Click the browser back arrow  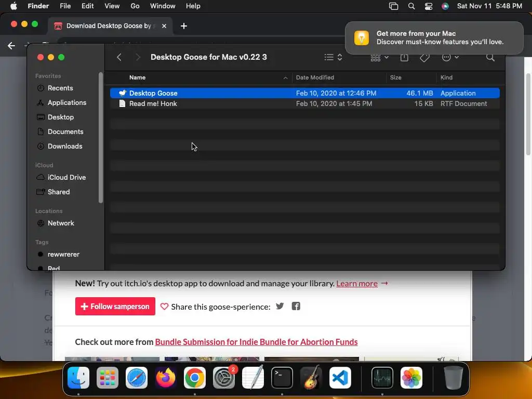tap(11, 46)
